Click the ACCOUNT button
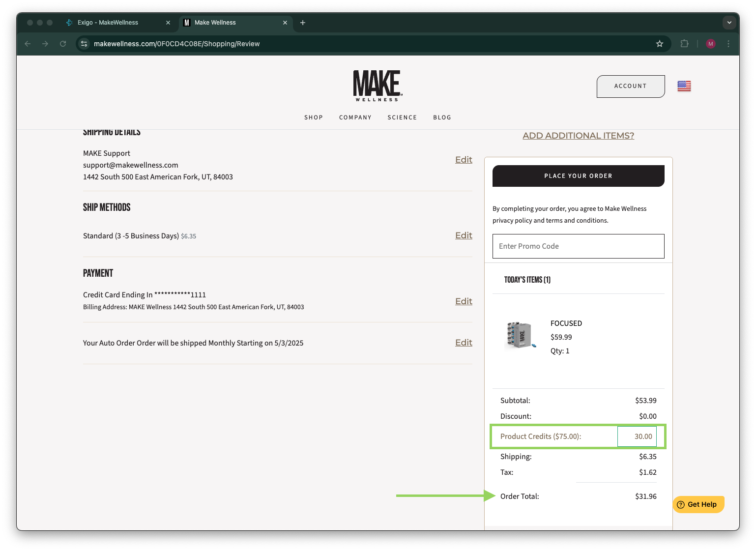Image resolution: width=756 pixels, height=551 pixels. click(631, 86)
